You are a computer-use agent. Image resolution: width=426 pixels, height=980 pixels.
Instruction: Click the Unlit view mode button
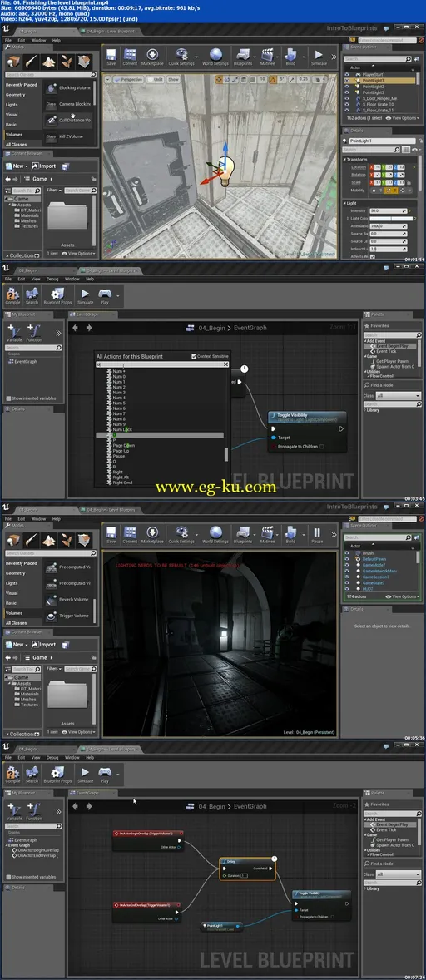coord(156,79)
